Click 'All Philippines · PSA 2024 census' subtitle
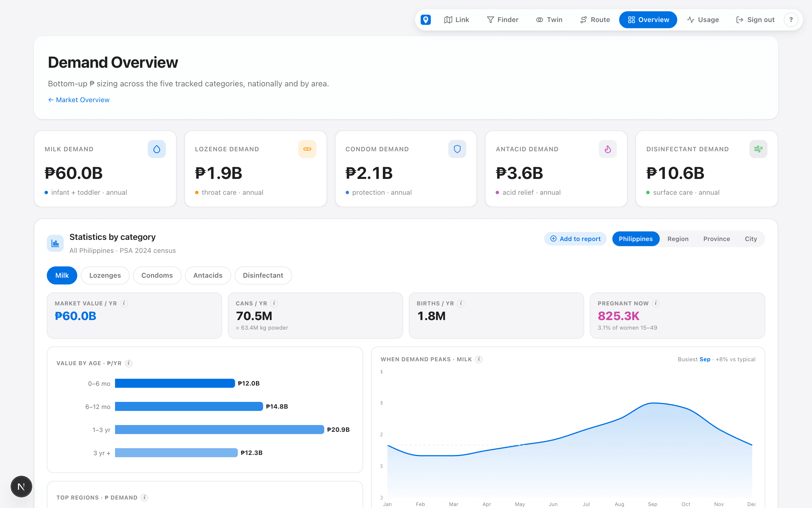 click(122, 251)
